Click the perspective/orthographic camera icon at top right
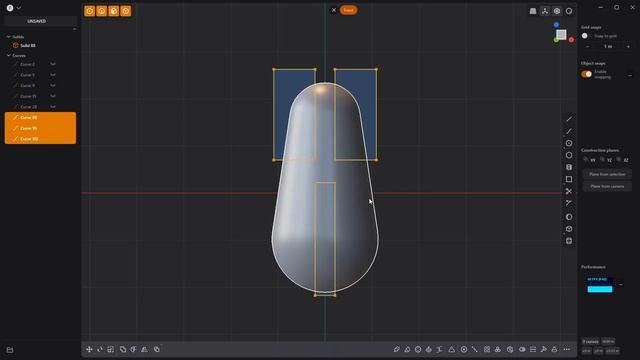 tap(533, 11)
